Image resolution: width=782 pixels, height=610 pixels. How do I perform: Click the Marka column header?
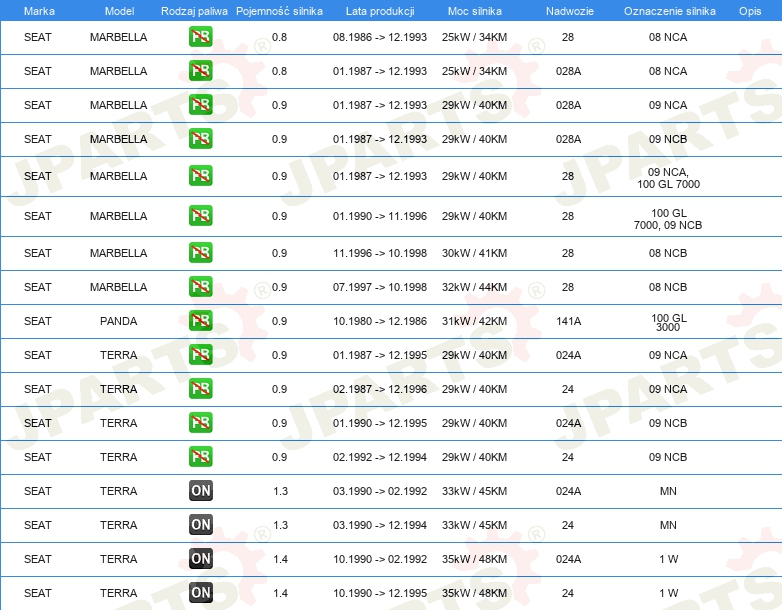coord(39,11)
